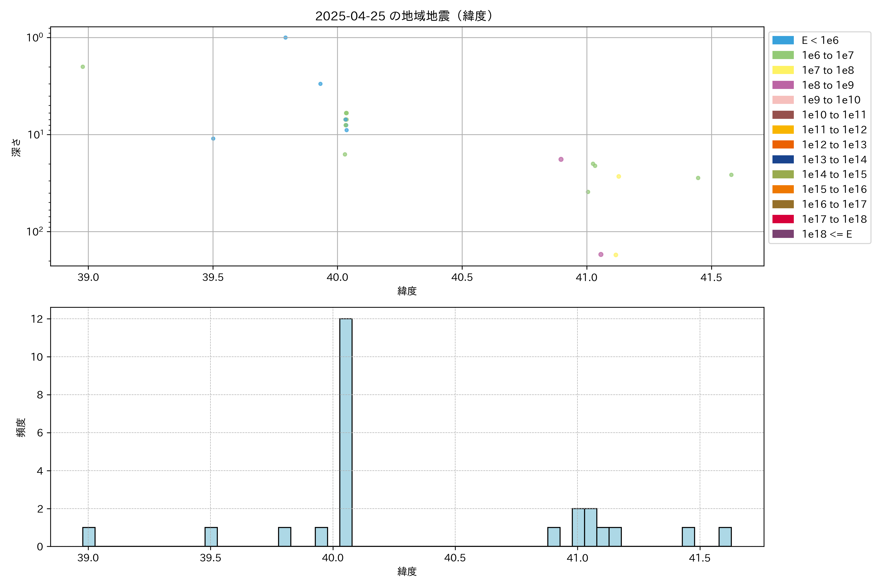The width and height of the screenshot is (882, 588).
Task: Click the dark blue '1e13 to 1e14' swatch
Action: 783,159
